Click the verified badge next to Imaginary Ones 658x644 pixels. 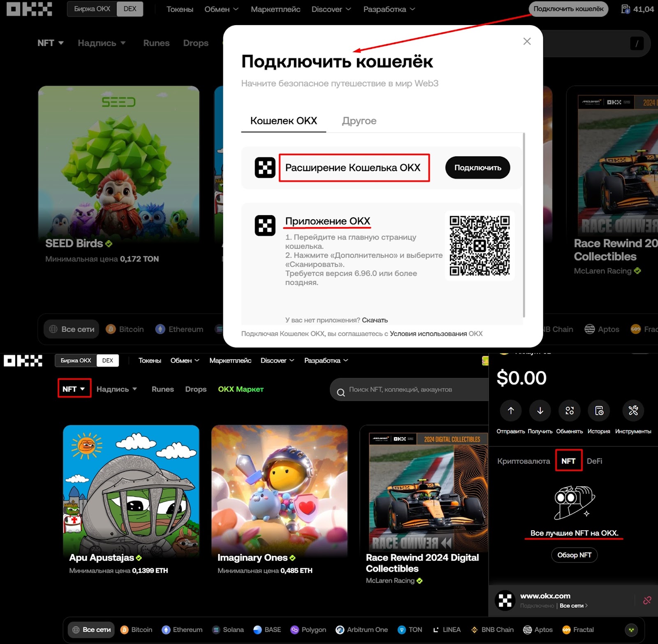coord(292,558)
